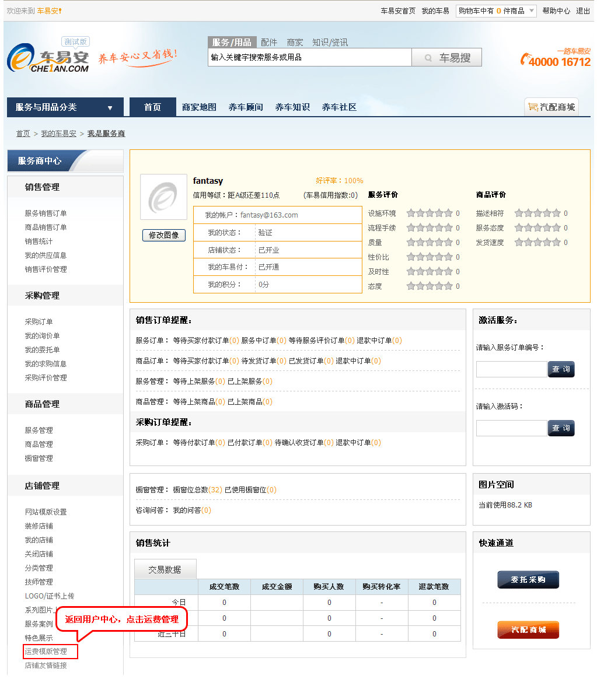Image resolution: width=597 pixels, height=700 pixels.
Task: Expand the 服务与用品分类 category menu
Action: 65,107
